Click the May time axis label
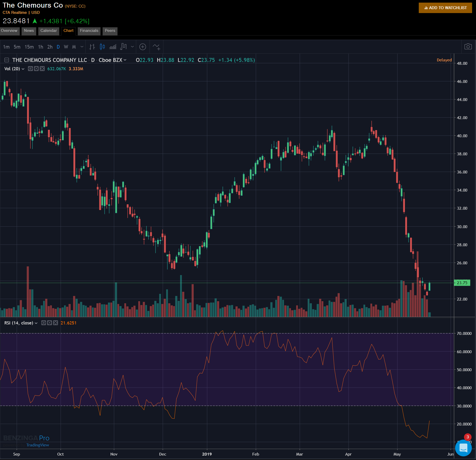Screen dimensions: 476x460 click(x=397, y=454)
